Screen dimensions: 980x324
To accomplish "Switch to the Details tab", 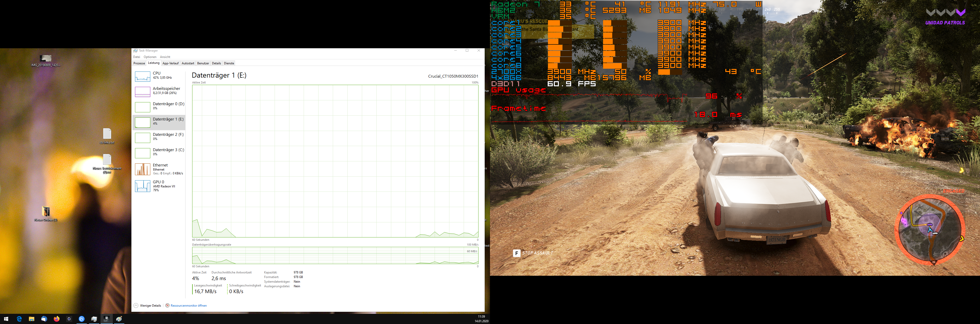I will [216, 63].
